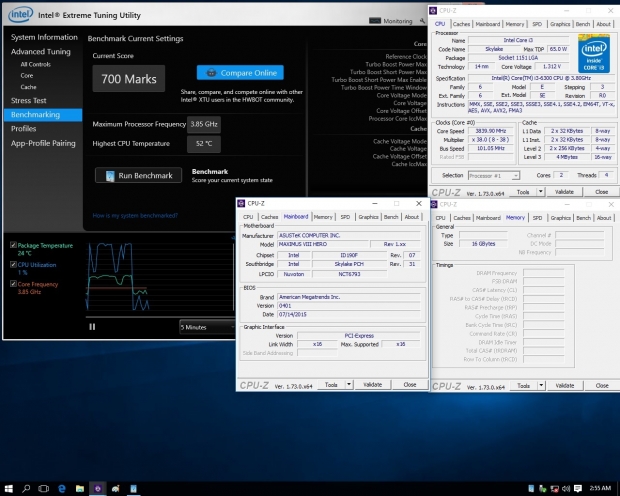Open Graphics tab in CPU-Z Memory window
Screen dimensions: 620x496
pyautogui.click(x=560, y=218)
